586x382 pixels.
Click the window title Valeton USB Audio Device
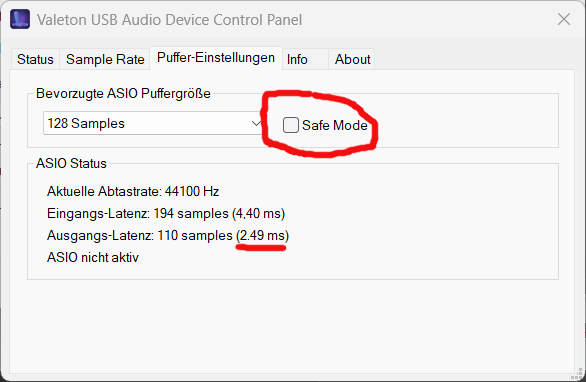[x=169, y=19]
